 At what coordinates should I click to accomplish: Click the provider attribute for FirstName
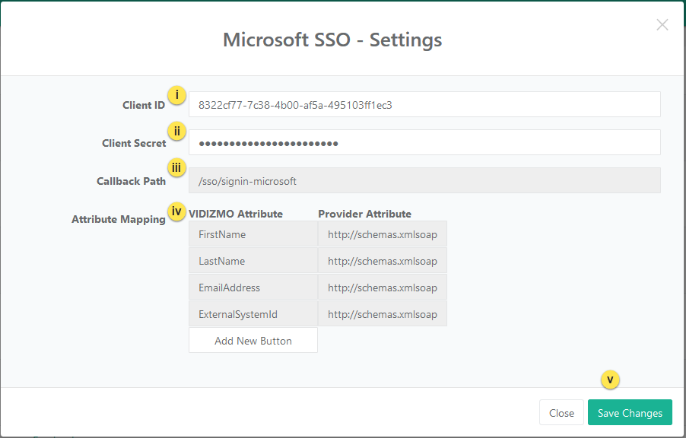(x=382, y=234)
